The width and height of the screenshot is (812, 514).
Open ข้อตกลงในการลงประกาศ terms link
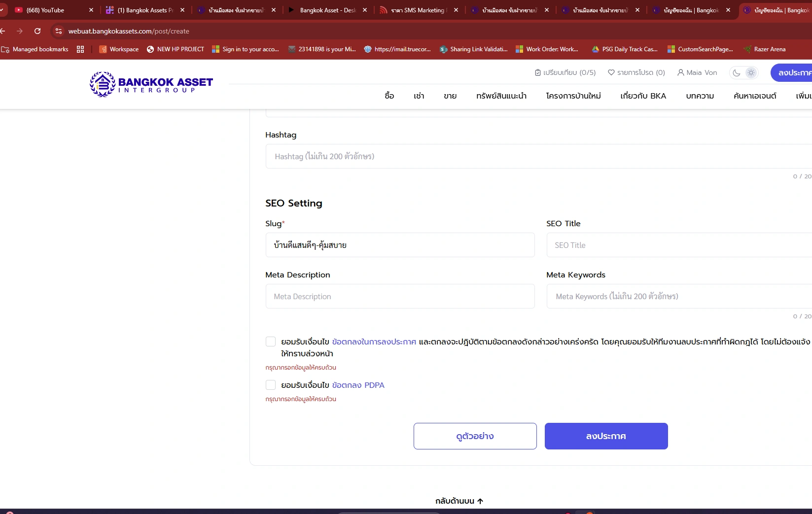374,342
